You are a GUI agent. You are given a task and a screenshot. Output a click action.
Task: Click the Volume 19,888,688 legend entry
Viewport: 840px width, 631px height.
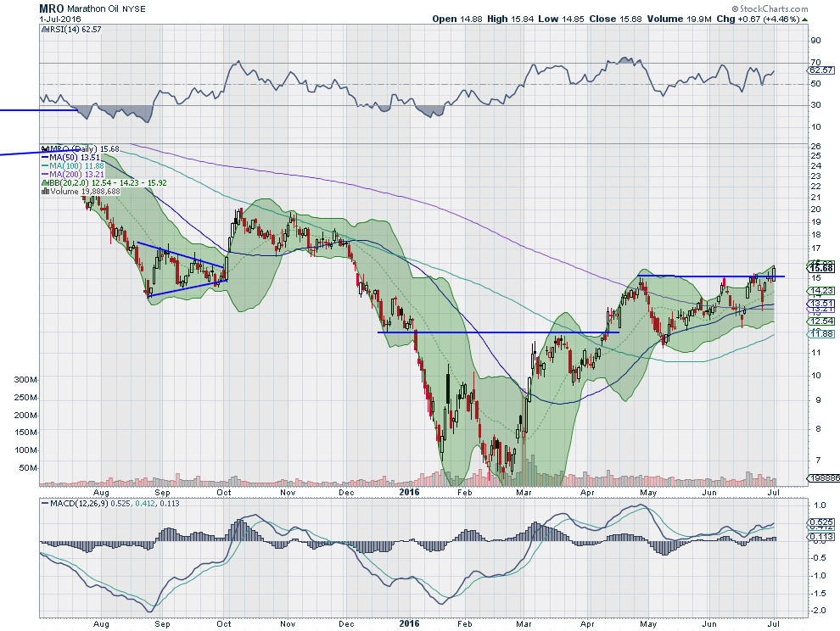[85, 191]
